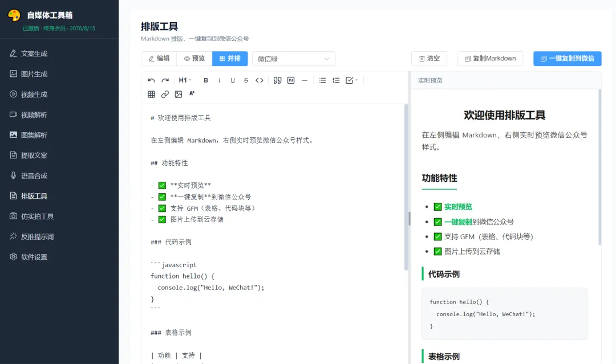The width and height of the screenshot is (616, 364).
Task: Insert a blockquote with the quote icon
Action: 277,80
